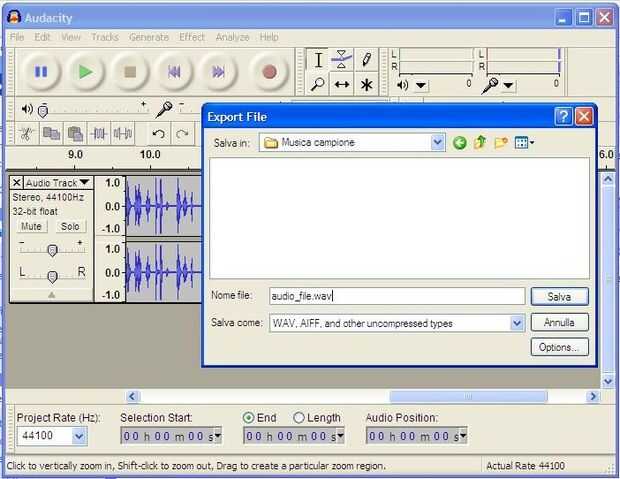
Task: Select the Multi-tool asterisk mode
Action: (x=366, y=84)
